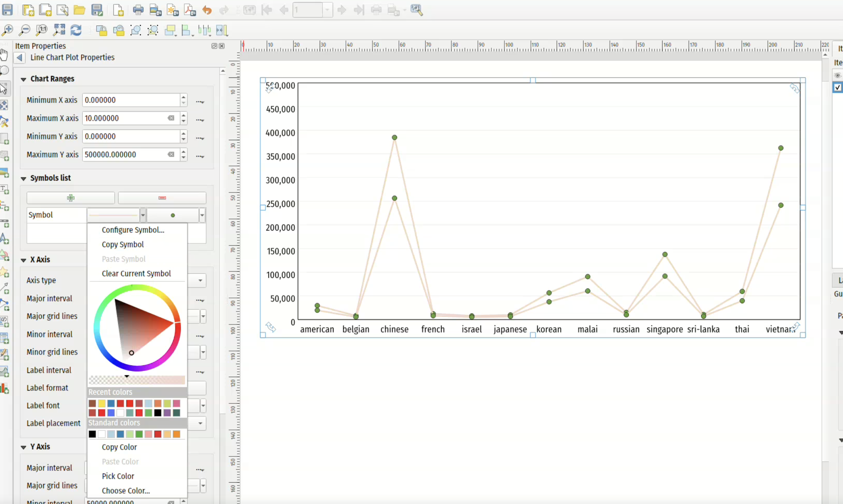The width and height of the screenshot is (843, 504).
Task: Click the Zoom Full icon
Action: pos(59,30)
